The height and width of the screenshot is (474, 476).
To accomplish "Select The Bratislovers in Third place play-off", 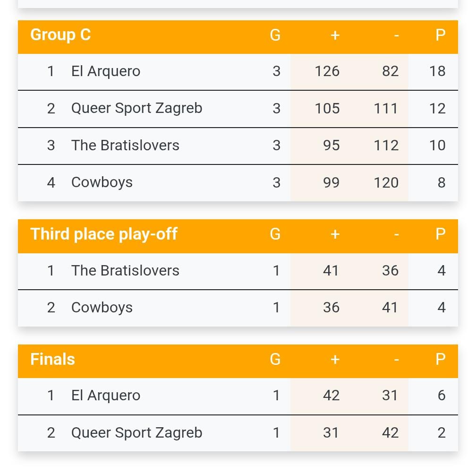I will point(125,271).
